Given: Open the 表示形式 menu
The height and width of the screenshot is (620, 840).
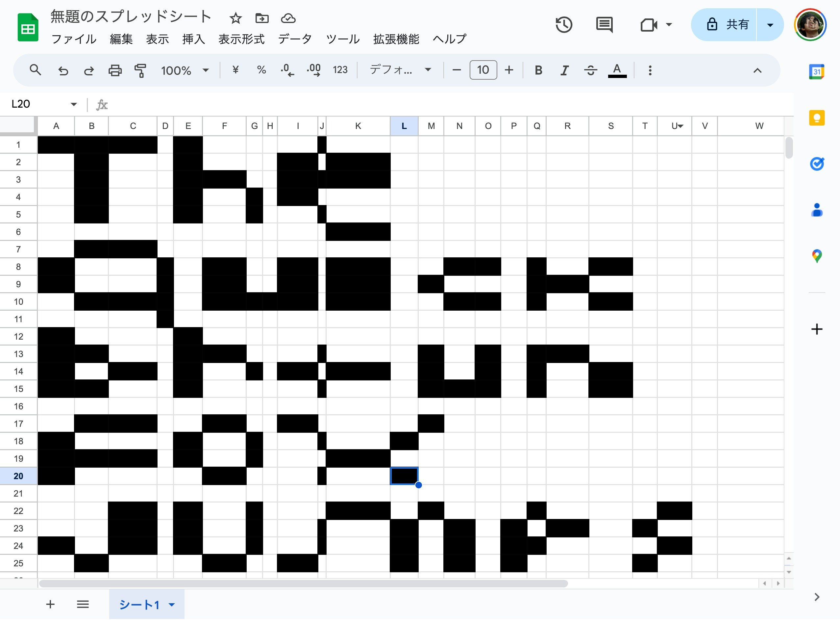Looking at the screenshot, I should pos(241,39).
